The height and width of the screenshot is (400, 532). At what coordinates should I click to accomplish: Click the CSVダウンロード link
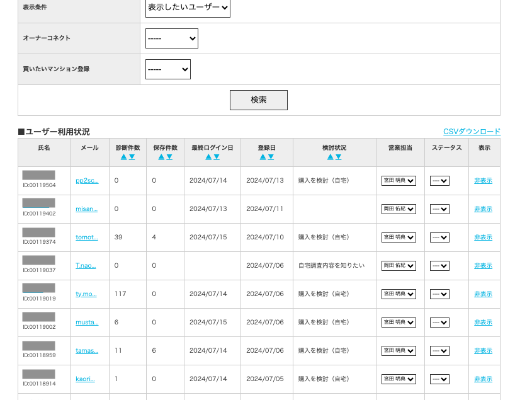tap(472, 132)
